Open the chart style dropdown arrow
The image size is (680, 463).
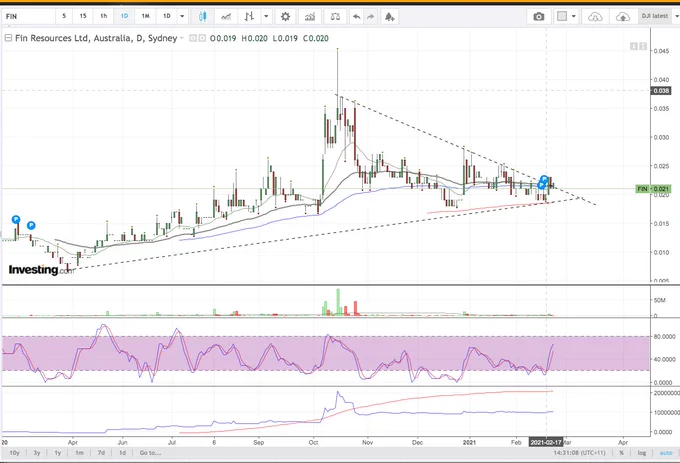[x=266, y=16]
